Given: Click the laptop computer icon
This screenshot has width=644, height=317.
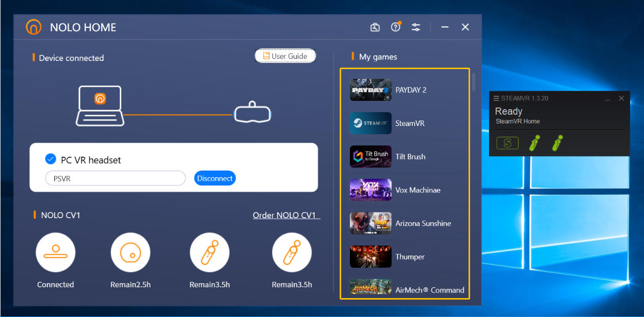Looking at the screenshot, I should [100, 106].
